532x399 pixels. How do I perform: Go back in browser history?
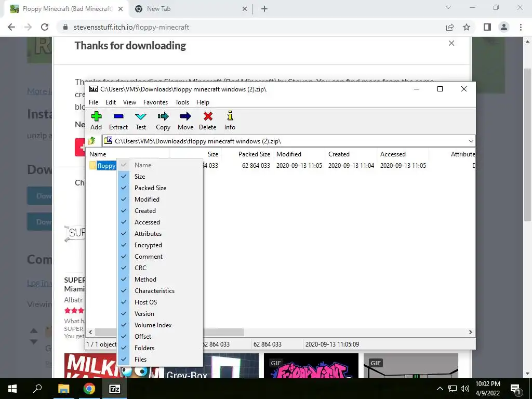point(11,27)
